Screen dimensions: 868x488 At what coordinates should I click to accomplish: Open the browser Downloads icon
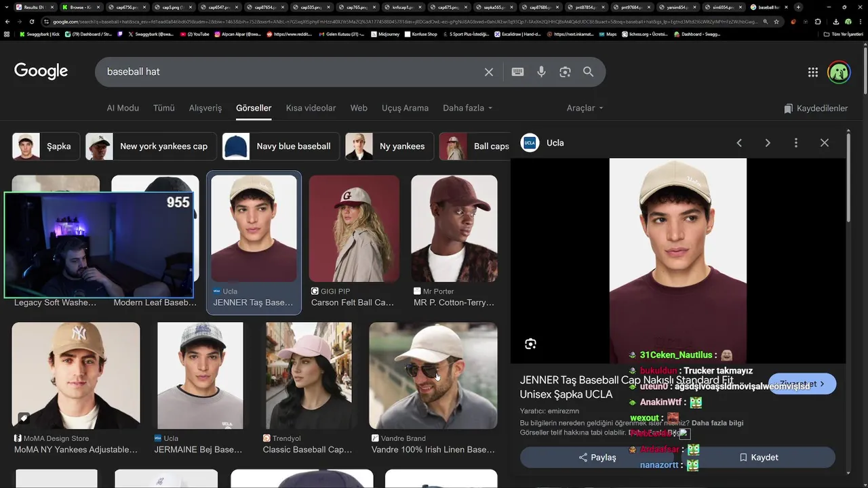(x=835, y=22)
